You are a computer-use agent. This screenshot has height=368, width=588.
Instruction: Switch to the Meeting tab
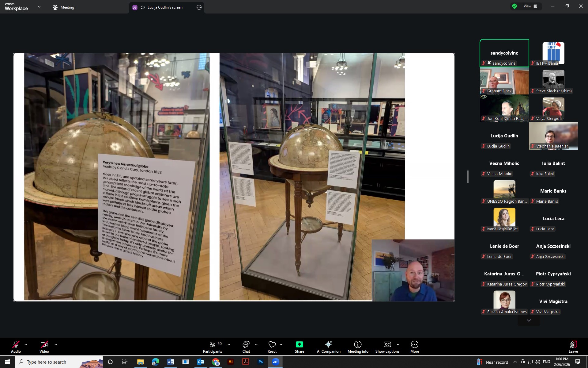(x=64, y=7)
